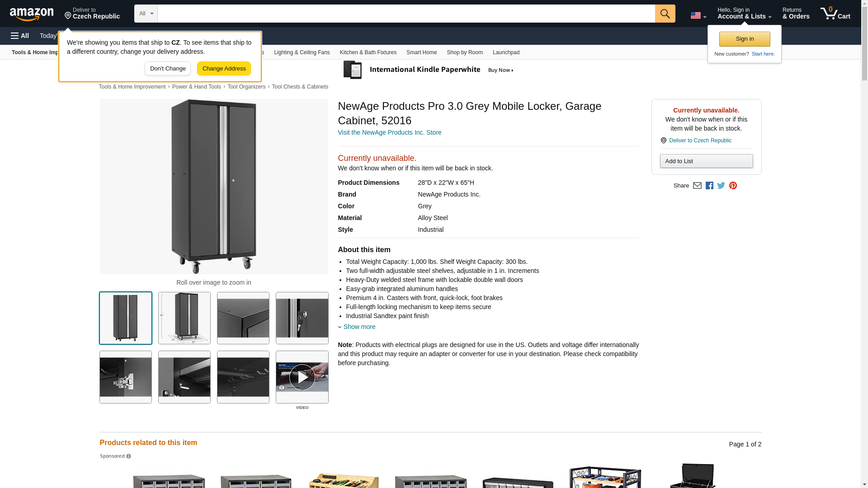Open the search category All dropdown
The height and width of the screenshot is (488, 868).
click(x=146, y=14)
